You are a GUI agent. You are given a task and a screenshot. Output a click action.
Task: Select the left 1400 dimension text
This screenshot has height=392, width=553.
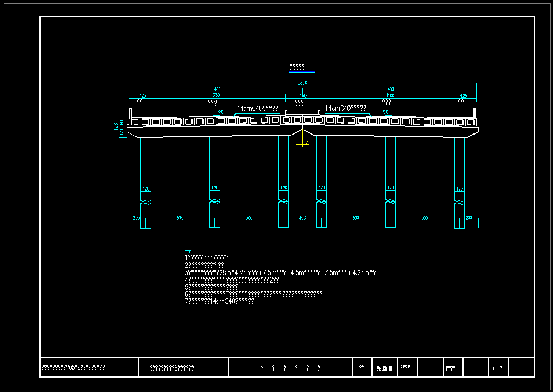tap(216, 89)
